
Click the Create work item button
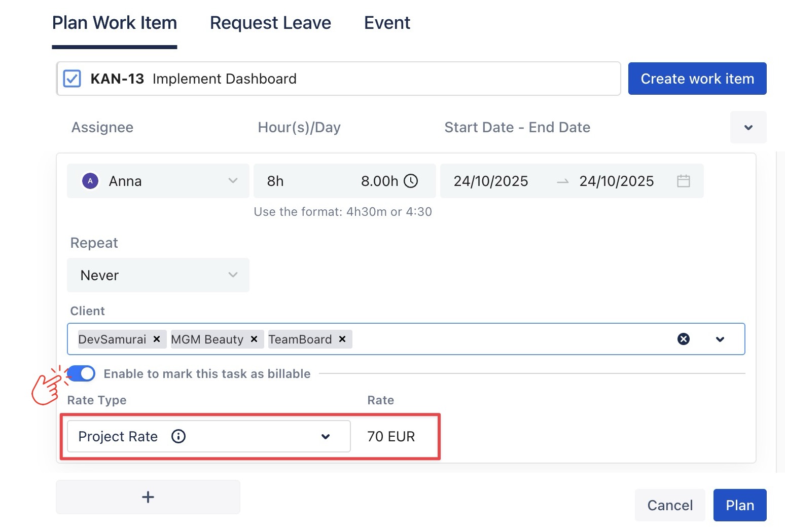pyautogui.click(x=697, y=79)
